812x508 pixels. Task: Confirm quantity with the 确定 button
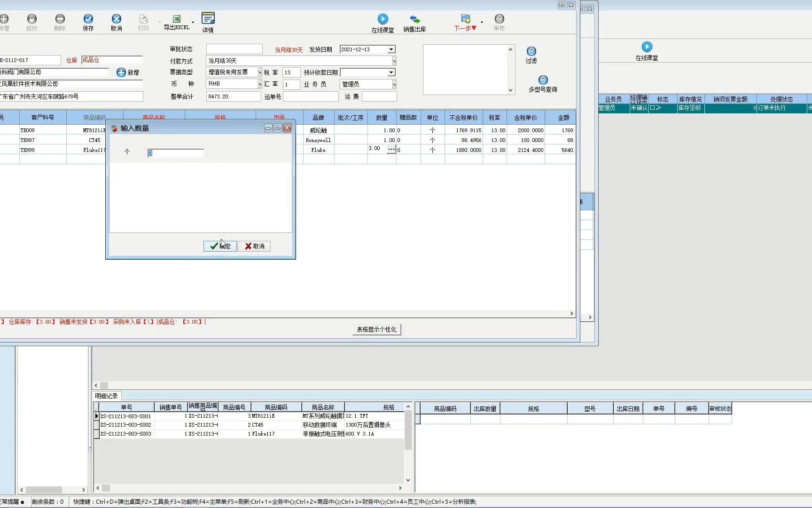tap(220, 246)
